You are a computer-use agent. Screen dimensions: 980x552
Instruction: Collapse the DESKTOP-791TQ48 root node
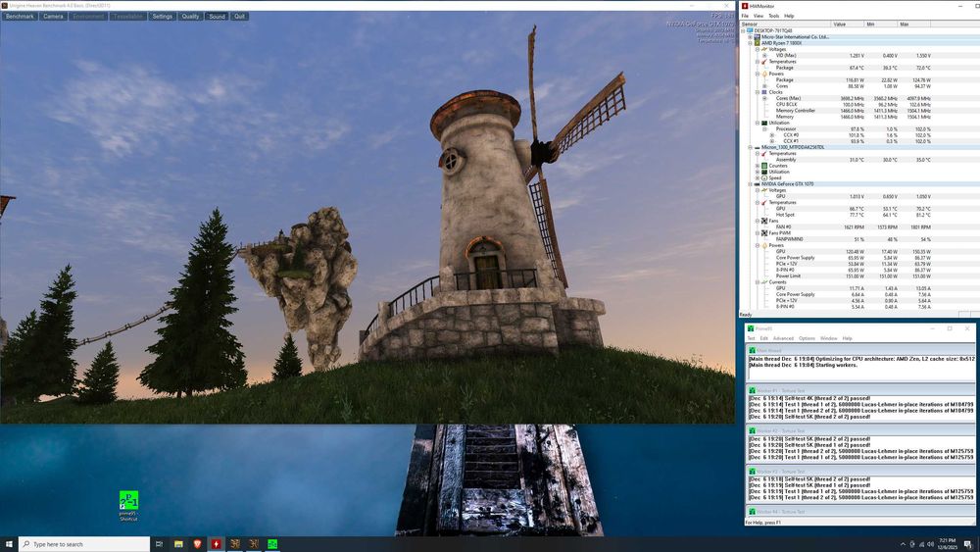pyautogui.click(x=743, y=30)
